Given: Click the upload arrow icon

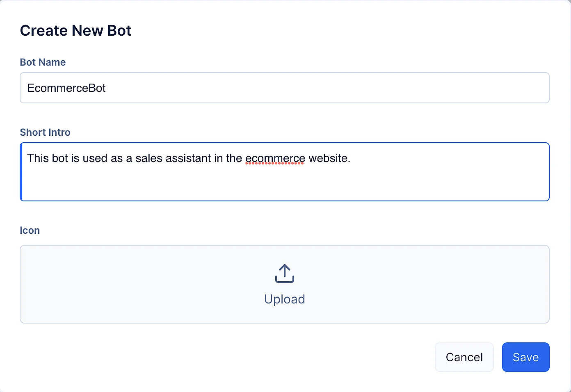Looking at the screenshot, I should pyautogui.click(x=285, y=273).
